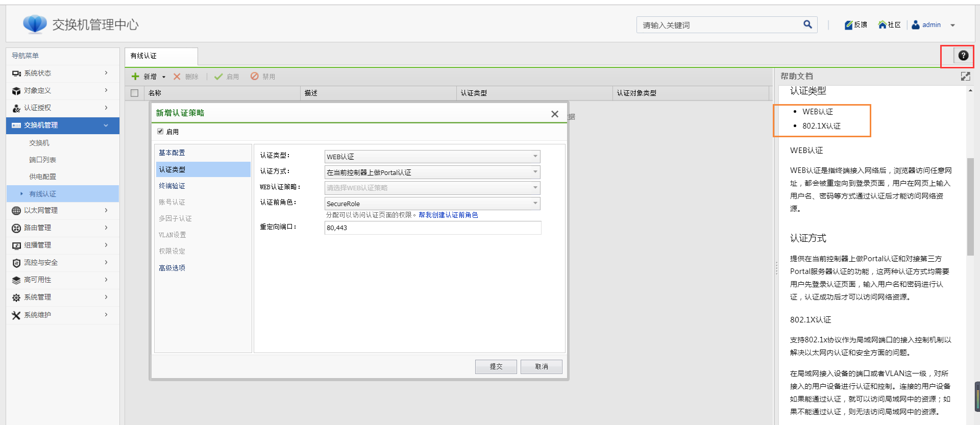Image resolution: width=980 pixels, height=425 pixels.
Task: Click the admin user icon
Action: coord(916,24)
